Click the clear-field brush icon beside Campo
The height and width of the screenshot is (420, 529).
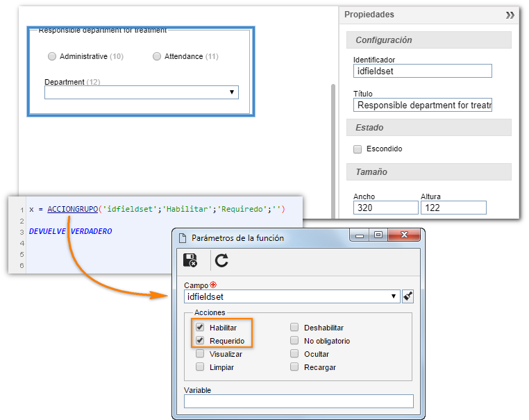(x=408, y=296)
